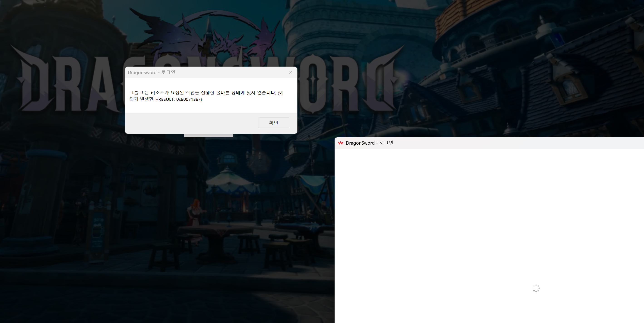Click the Korean error message first line

206,93
